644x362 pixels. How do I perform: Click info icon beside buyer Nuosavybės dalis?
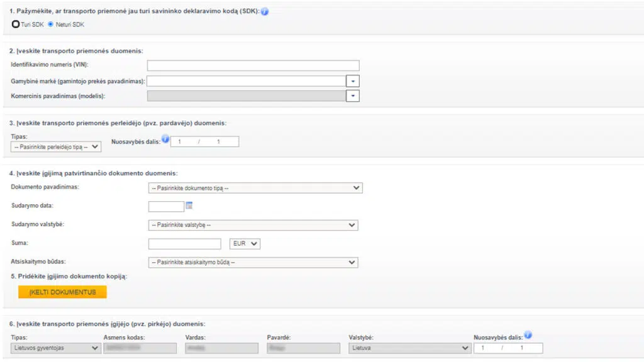528,336
